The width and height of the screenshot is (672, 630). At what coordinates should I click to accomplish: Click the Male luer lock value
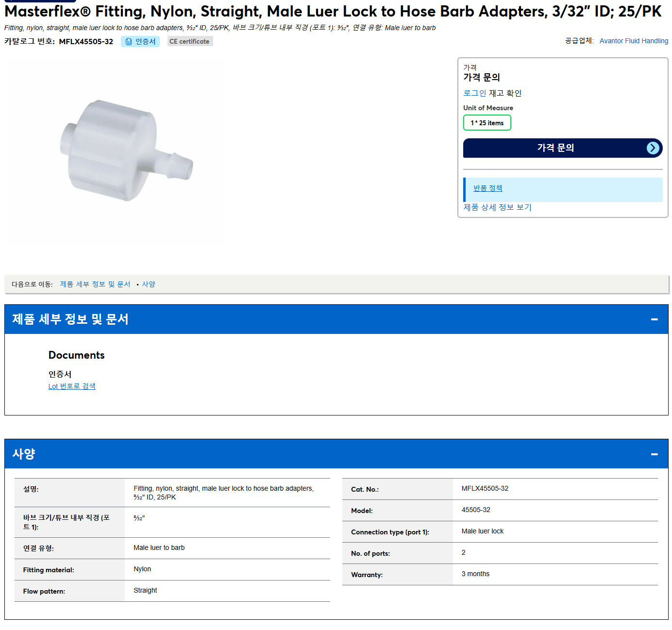(x=483, y=531)
